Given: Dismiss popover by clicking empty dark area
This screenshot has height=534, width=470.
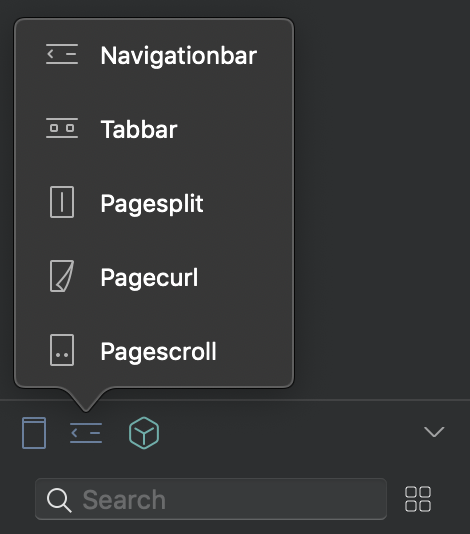Looking at the screenshot, I should (381, 204).
